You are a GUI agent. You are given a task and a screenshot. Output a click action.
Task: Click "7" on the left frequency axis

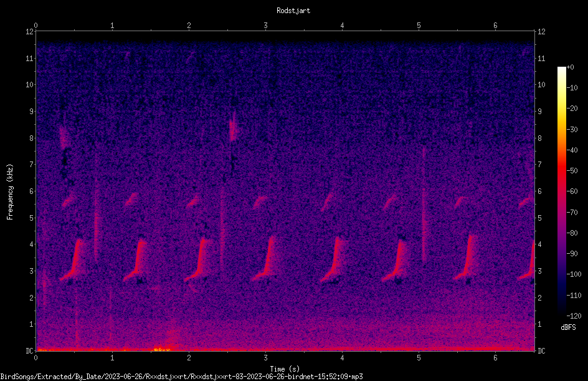point(31,165)
